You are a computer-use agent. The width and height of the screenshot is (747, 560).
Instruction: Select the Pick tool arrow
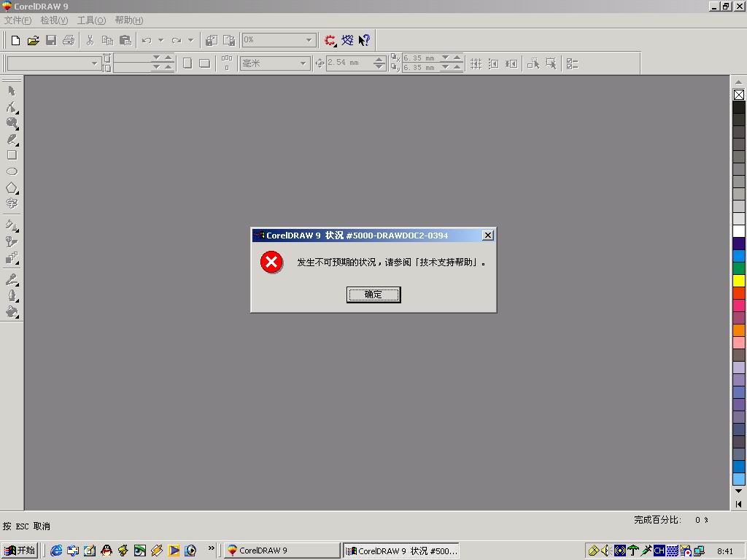12,91
